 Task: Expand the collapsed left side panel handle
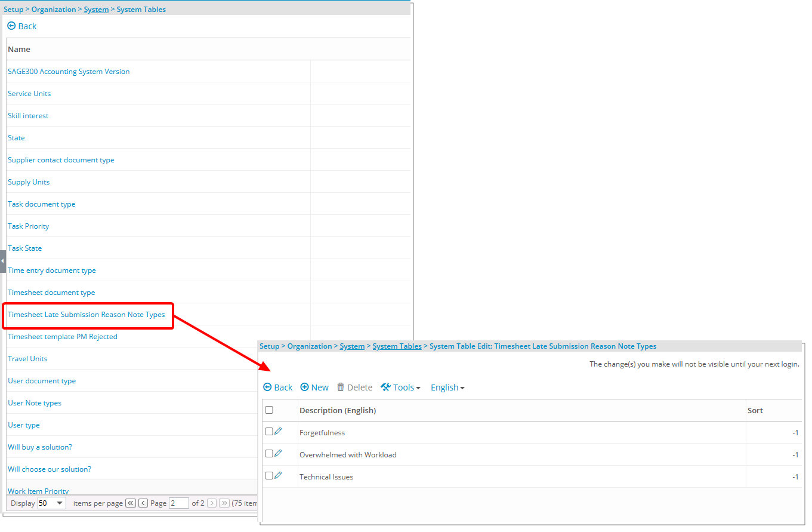tap(2, 262)
